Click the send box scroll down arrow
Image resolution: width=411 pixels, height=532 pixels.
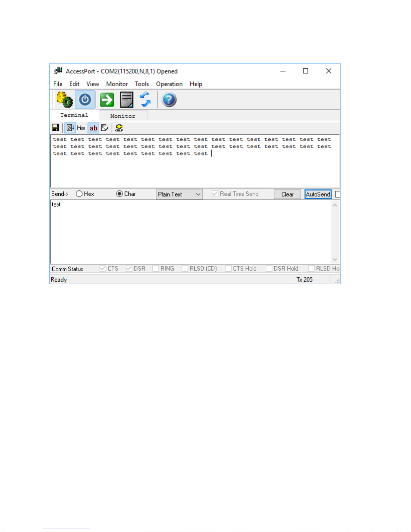tap(335, 259)
